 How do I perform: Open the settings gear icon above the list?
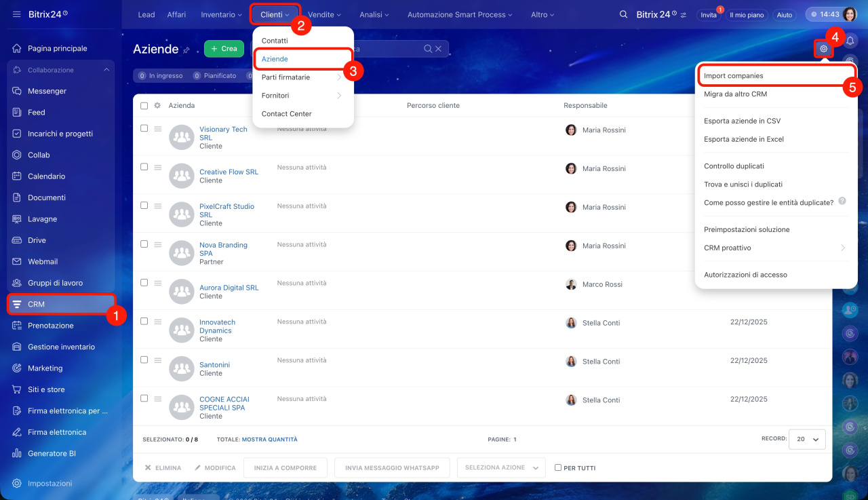[823, 49]
